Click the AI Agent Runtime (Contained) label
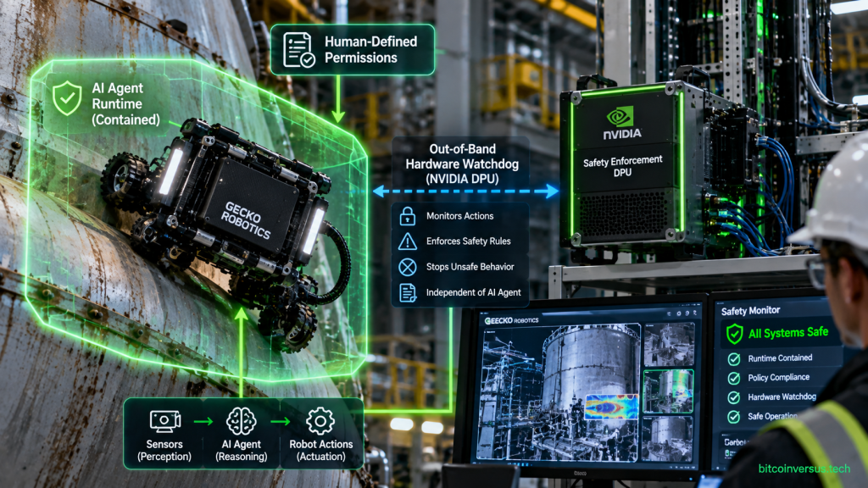The width and height of the screenshot is (868, 488). tap(125, 104)
